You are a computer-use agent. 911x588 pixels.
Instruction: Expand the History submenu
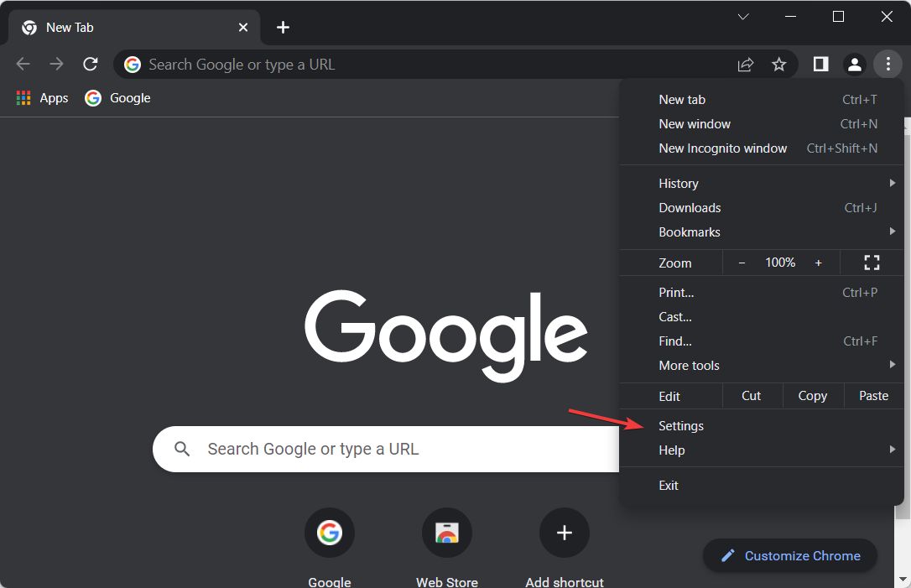761,184
